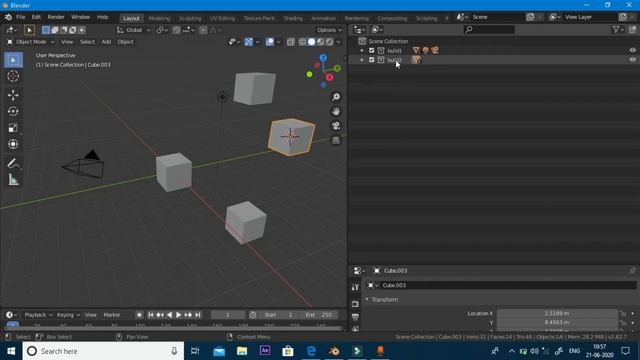Hide build2 collection with eye icon

pyautogui.click(x=632, y=60)
